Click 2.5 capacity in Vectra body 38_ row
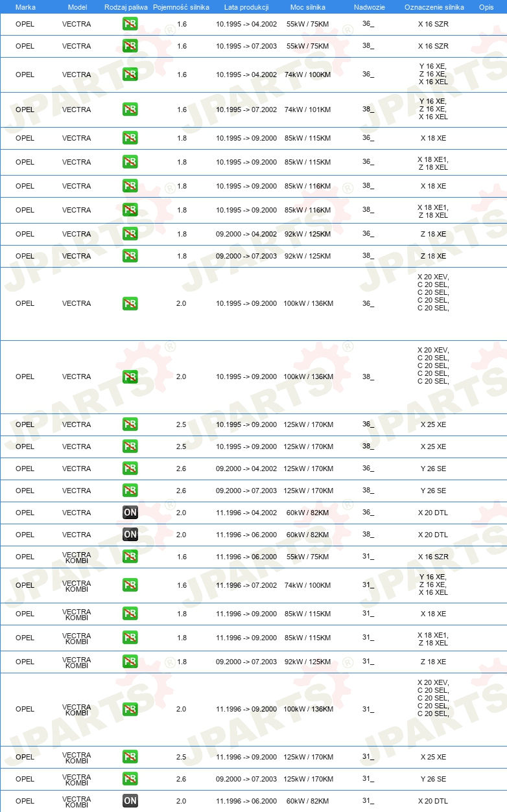 [182, 447]
